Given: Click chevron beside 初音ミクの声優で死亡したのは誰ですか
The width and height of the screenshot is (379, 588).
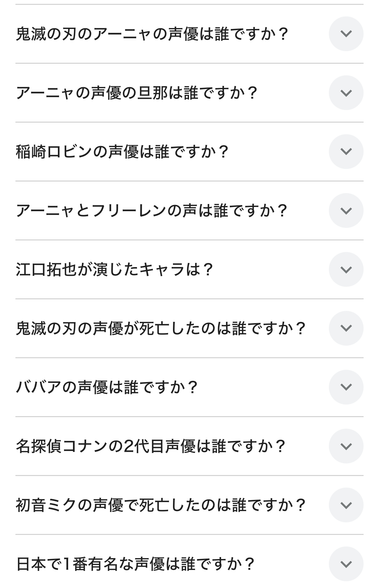Looking at the screenshot, I should click(346, 505).
